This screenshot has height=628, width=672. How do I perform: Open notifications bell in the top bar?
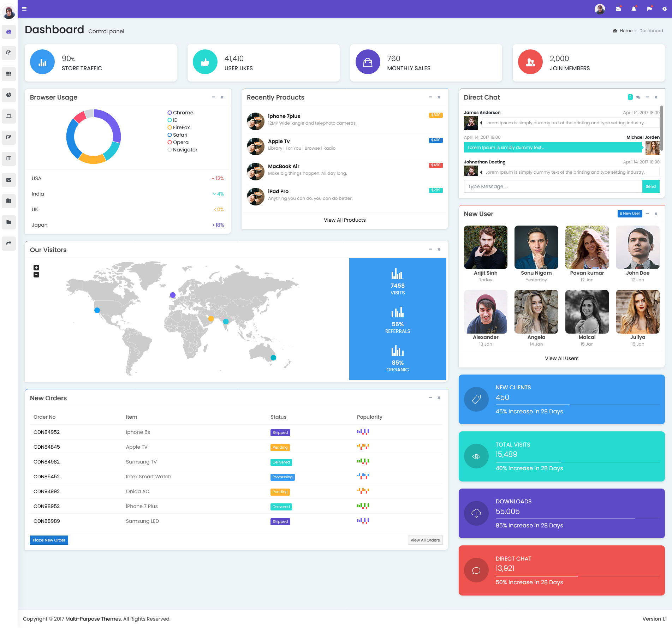click(634, 8)
